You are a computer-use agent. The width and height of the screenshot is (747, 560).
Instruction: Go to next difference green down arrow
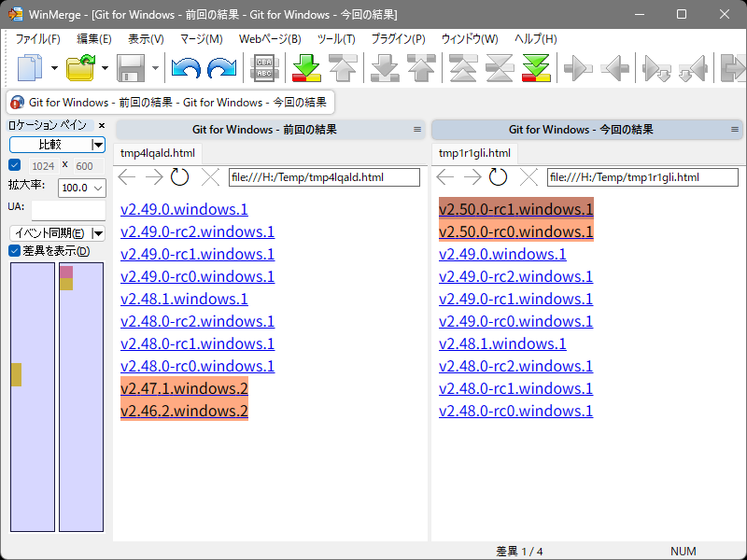tap(306, 68)
